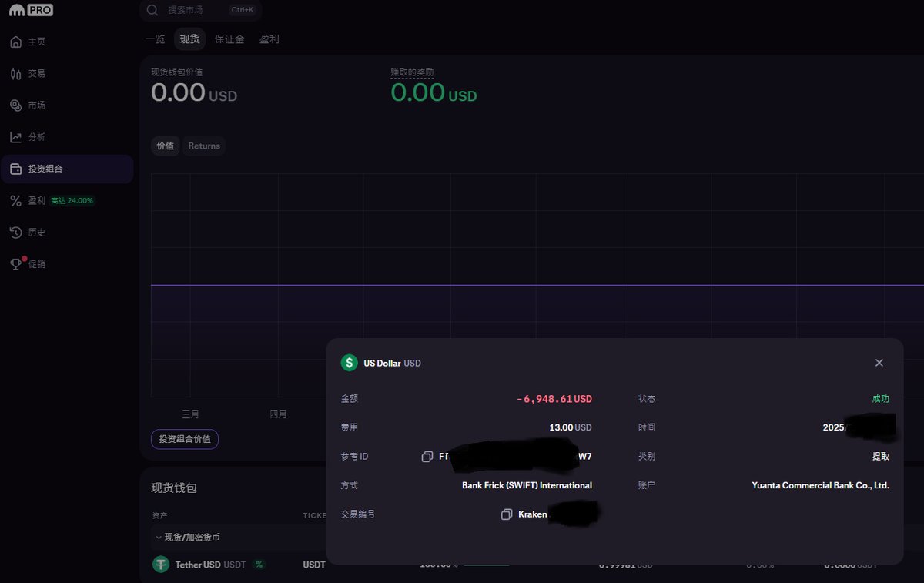Toggle the 投资组合价值 chart legend
924x583 pixels.
185,439
